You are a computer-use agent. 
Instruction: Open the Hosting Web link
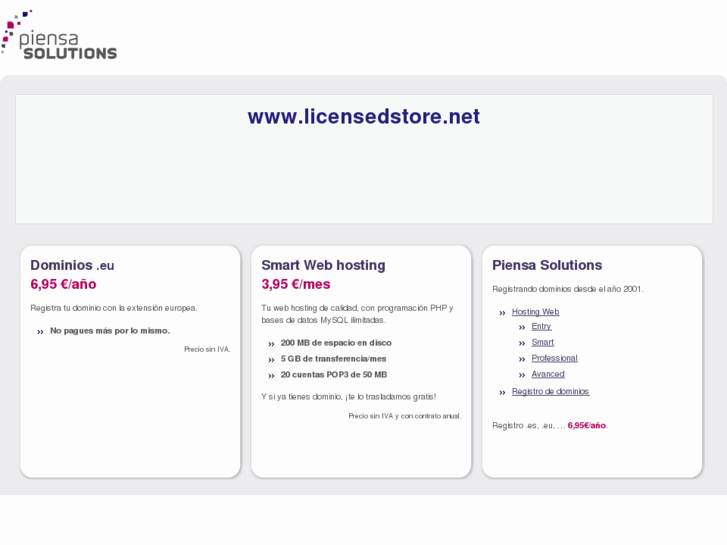click(x=536, y=312)
